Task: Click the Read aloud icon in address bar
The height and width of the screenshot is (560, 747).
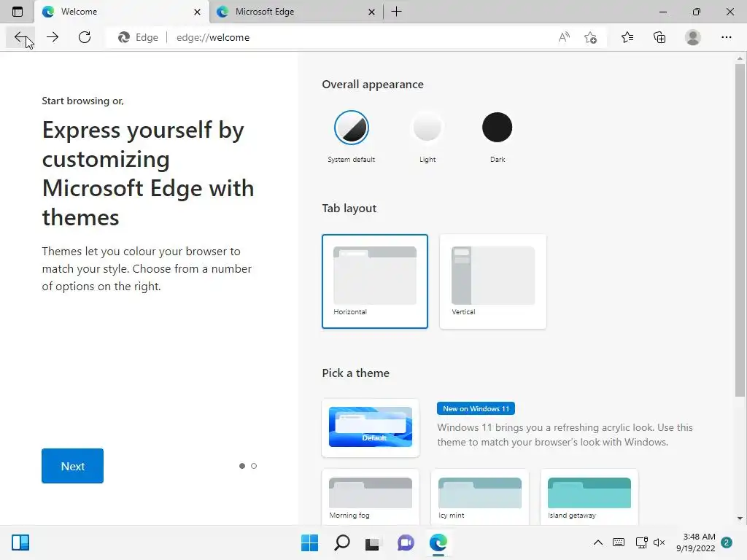Action: [x=564, y=37]
